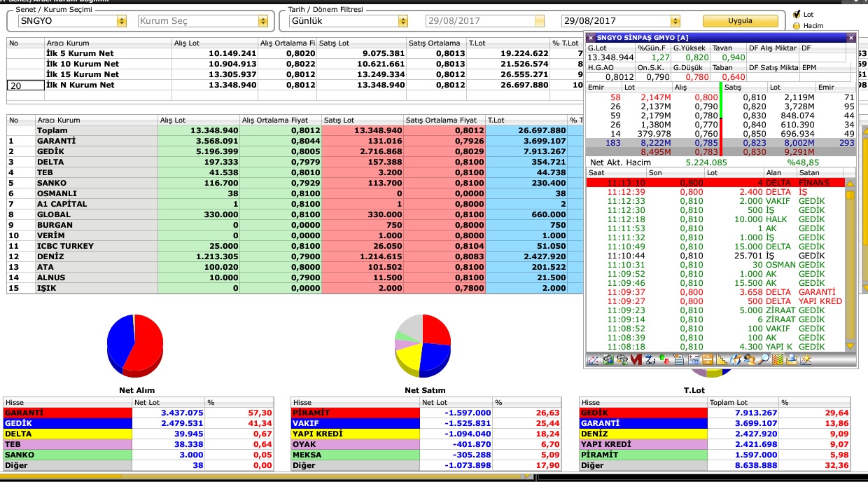Click the Net Alım pie chart
The image size is (868, 482).
[135, 345]
